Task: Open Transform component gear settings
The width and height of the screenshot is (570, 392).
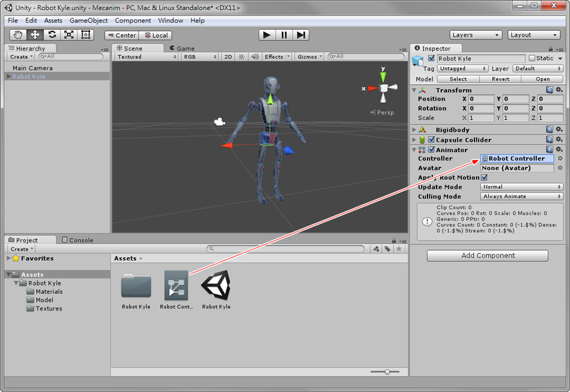Action: coord(559,90)
